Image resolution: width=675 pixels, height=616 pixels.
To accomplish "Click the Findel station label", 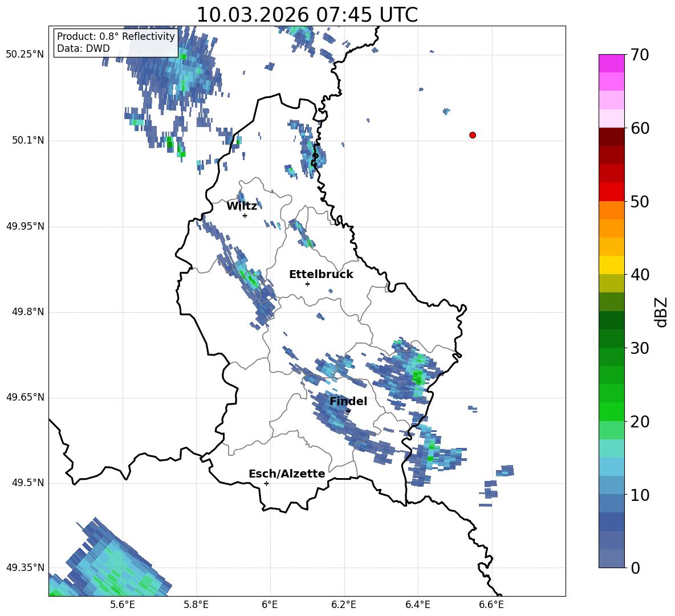I will tap(348, 401).
